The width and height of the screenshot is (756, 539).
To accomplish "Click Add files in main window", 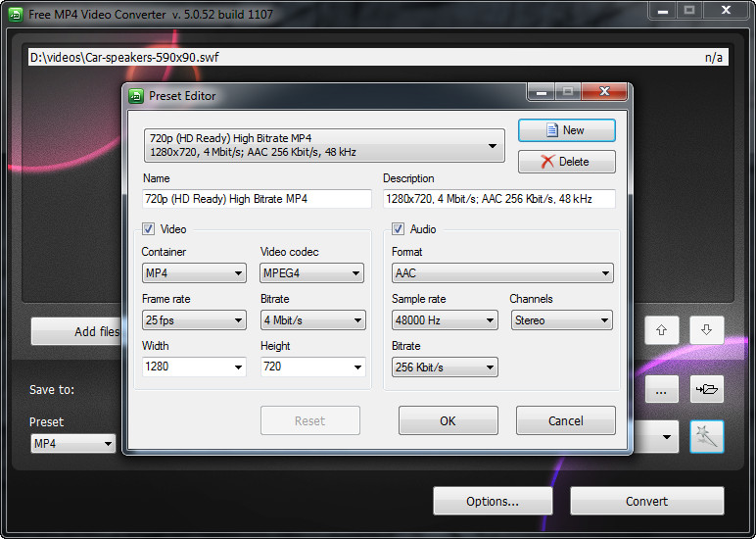I will click(x=75, y=331).
